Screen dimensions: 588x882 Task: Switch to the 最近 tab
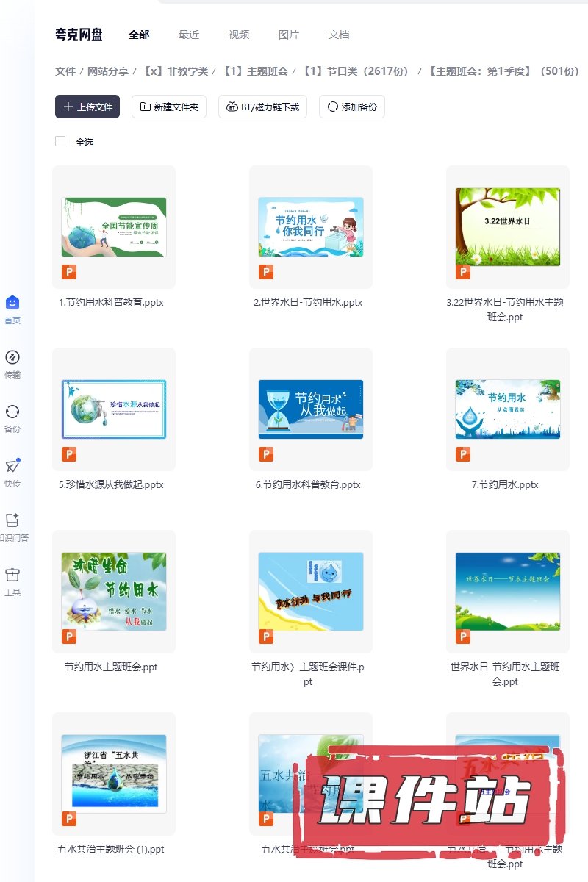click(189, 35)
